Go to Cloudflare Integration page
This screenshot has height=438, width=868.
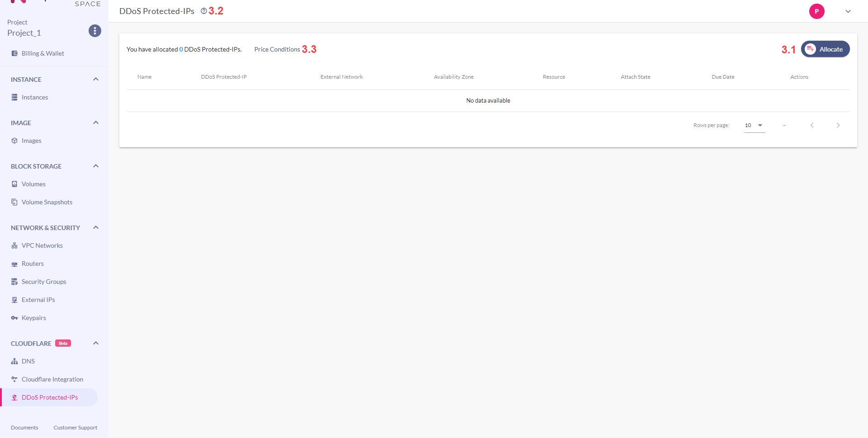click(52, 379)
